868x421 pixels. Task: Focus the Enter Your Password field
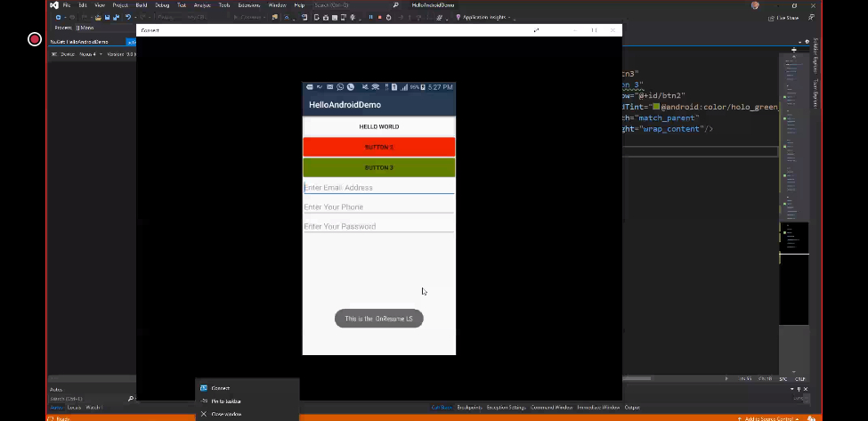click(379, 226)
